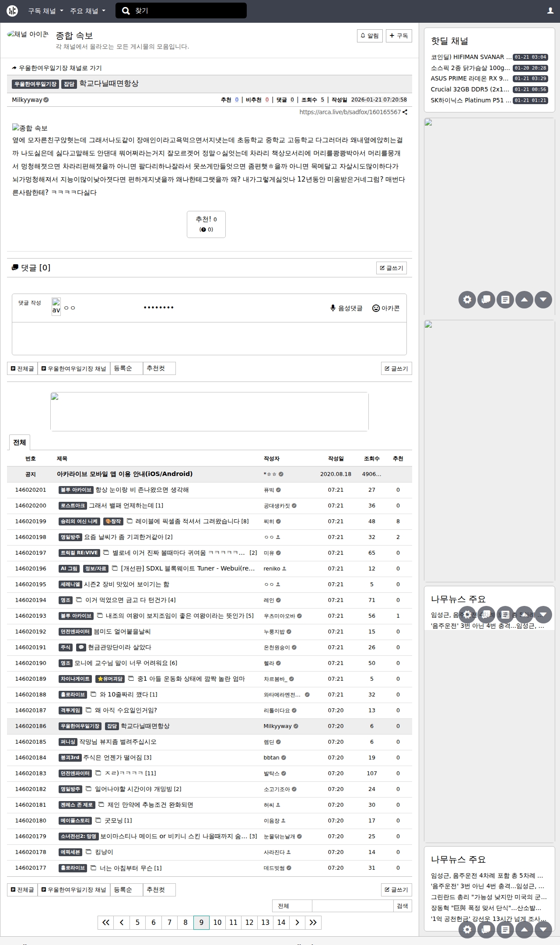The image size is (560, 945).
Task: Open the user account icon
Action: pos(550,11)
